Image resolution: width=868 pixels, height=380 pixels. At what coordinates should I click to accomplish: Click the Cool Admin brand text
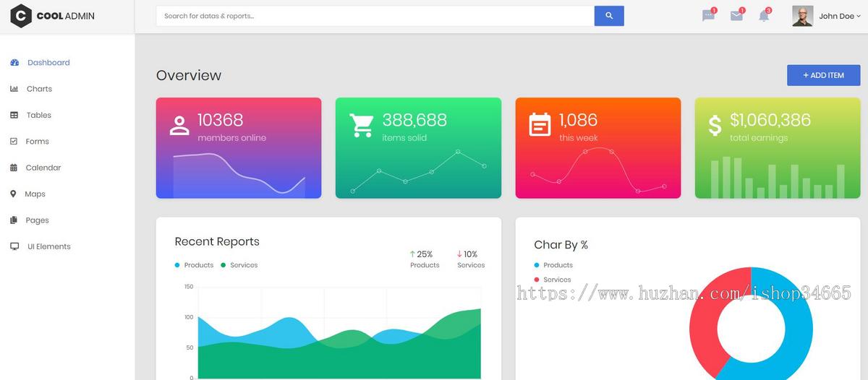point(65,16)
